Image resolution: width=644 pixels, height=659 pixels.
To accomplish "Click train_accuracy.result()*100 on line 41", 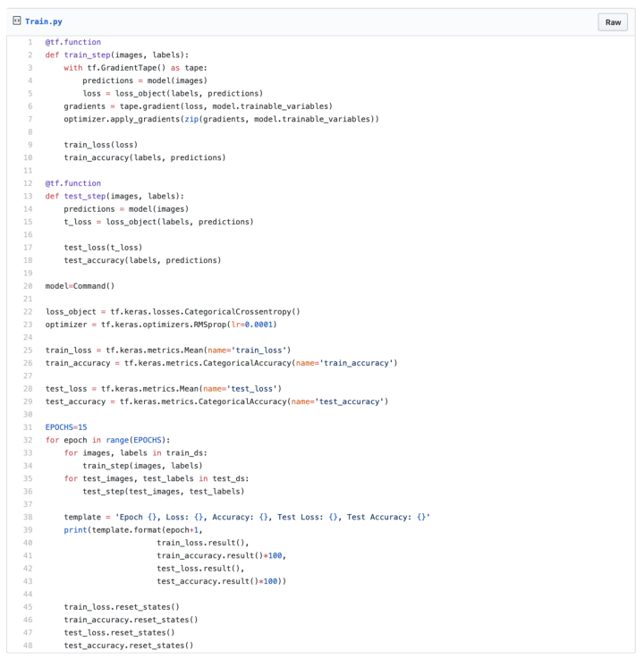I will click(219, 555).
